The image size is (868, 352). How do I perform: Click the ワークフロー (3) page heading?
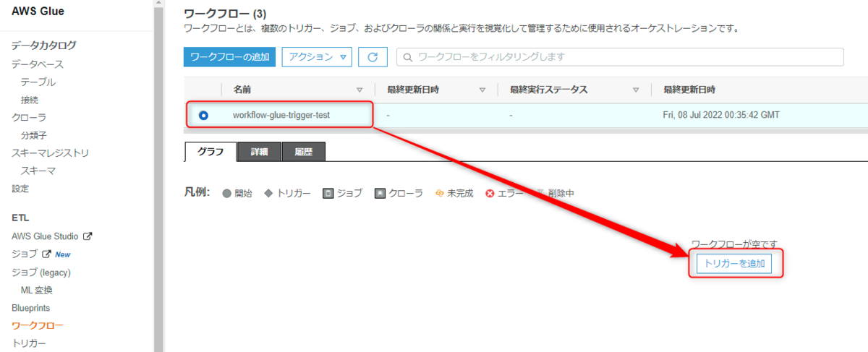pos(225,14)
